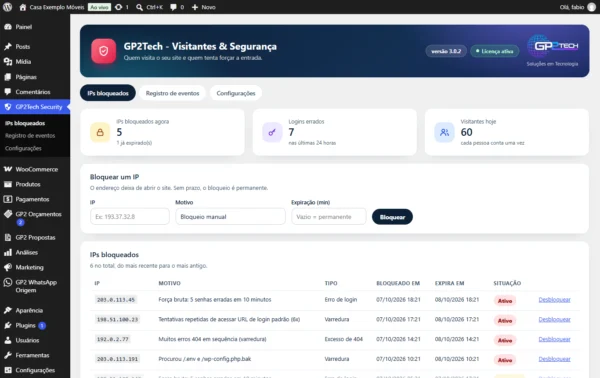Click the Excesso de 404 type cell
Screen dimensions: 600x378
344,339
